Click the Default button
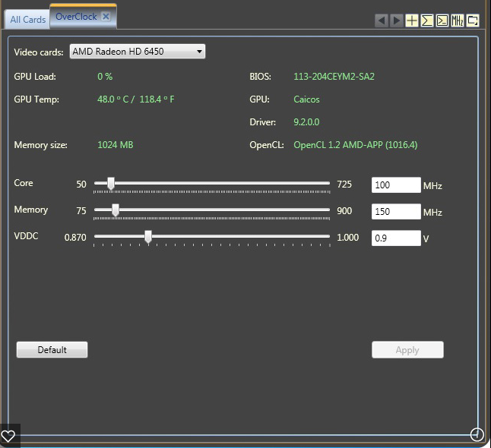 [52, 349]
